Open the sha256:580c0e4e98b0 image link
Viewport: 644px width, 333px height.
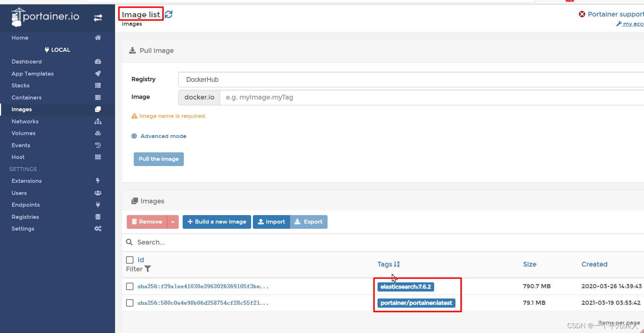click(x=203, y=303)
